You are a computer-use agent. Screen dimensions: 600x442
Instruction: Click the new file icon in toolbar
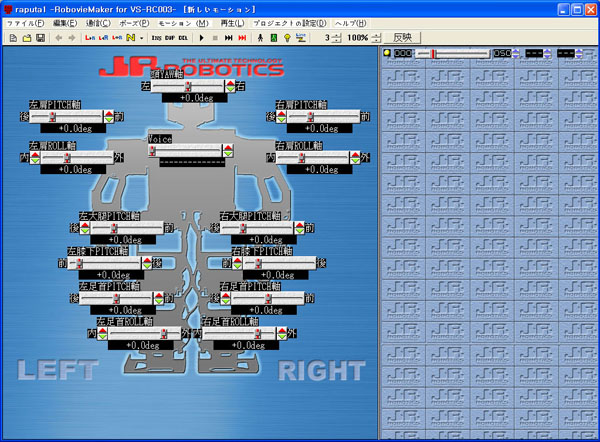pyautogui.click(x=11, y=37)
